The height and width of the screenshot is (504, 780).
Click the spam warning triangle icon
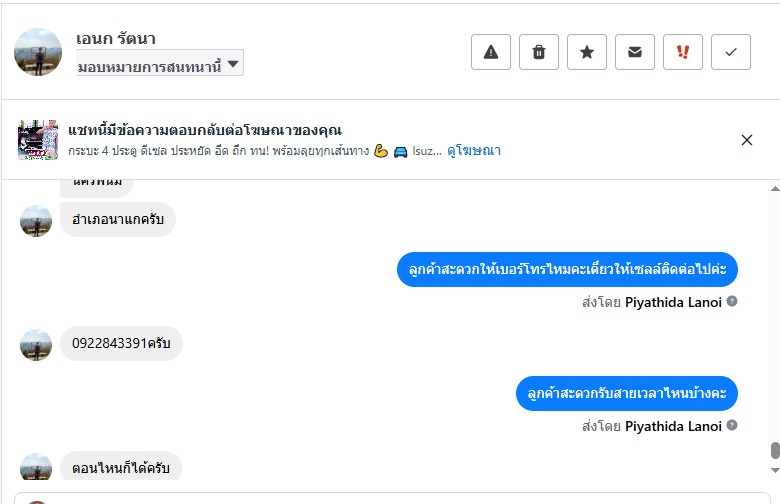490,53
